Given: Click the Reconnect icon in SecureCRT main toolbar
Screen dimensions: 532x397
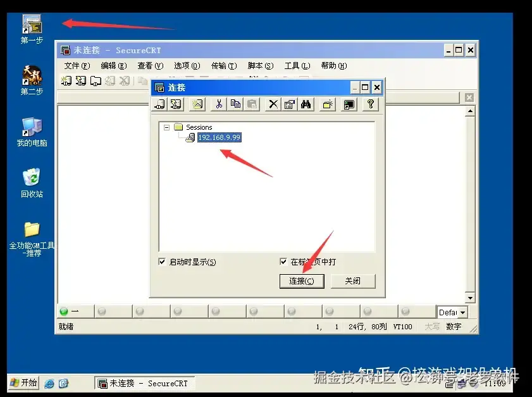Looking at the screenshot, I should [x=110, y=81].
